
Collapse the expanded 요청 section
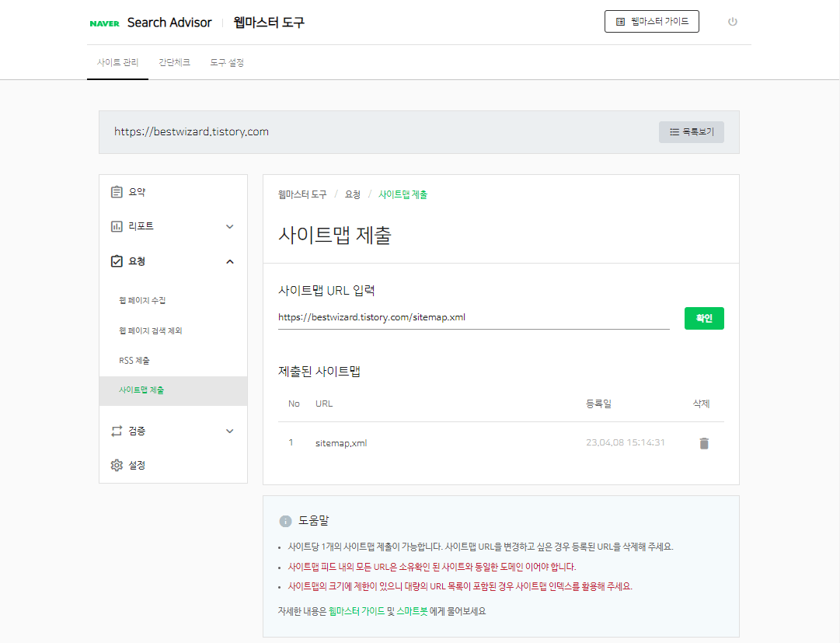tap(229, 261)
